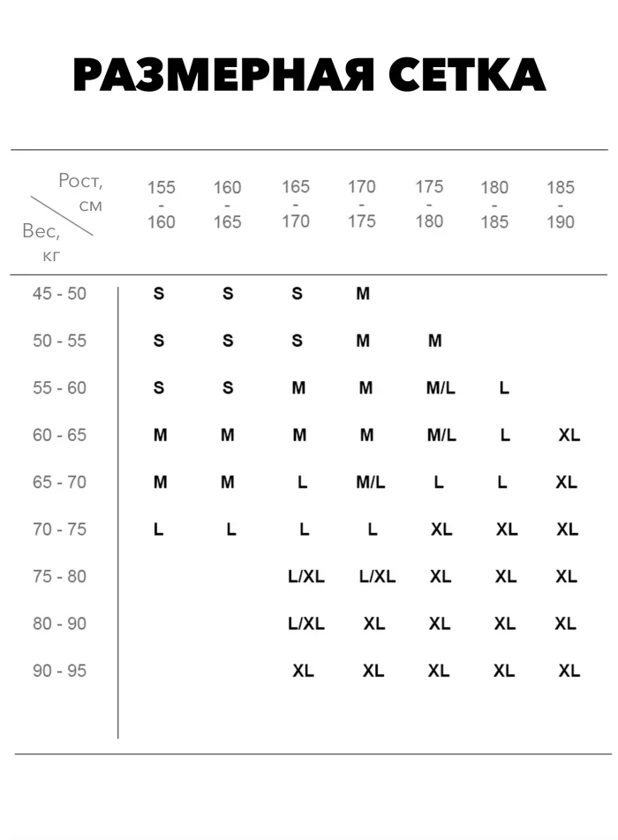Select the 180 - 185 height column header
Screen dimensions: 618x840
(x=494, y=205)
